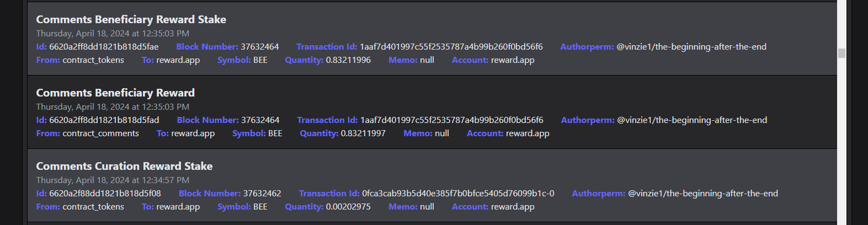
Task: Click the quantity value 0.00202975
Action: click(x=348, y=207)
